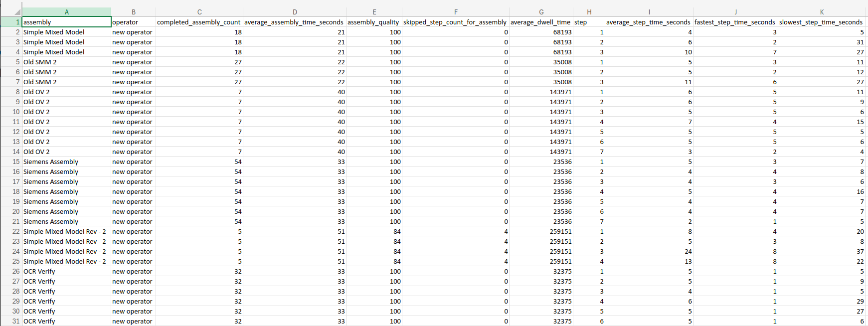This screenshot has height=326, width=868.
Task: Select row 15 header
Action: 11,162
